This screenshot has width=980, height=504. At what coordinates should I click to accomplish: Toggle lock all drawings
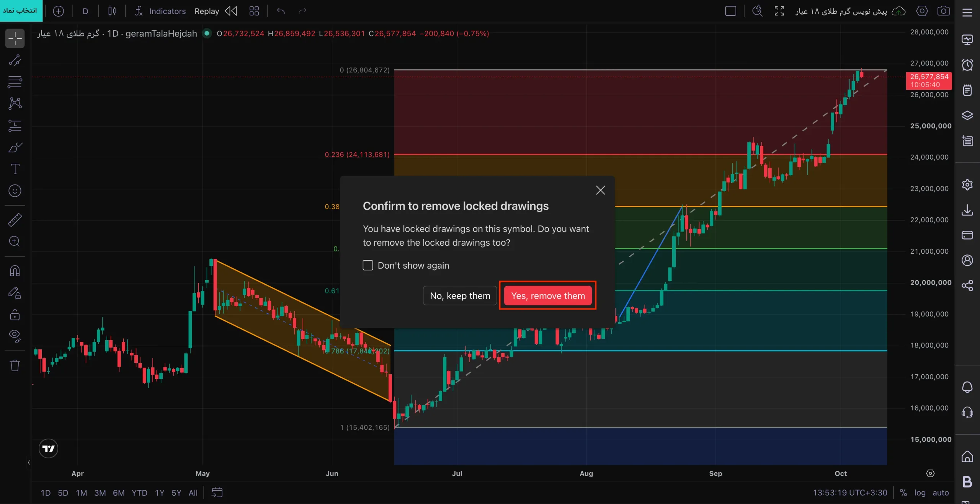tap(15, 315)
